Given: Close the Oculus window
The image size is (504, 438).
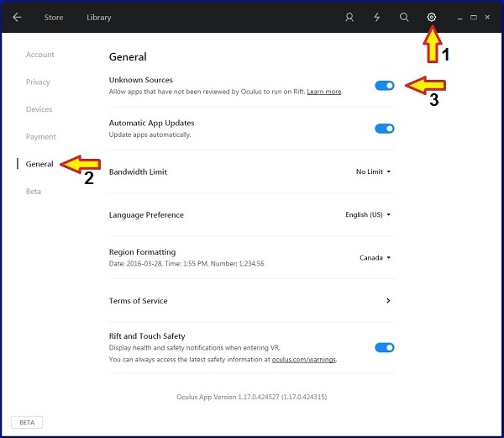Looking at the screenshot, I should click(x=487, y=18).
